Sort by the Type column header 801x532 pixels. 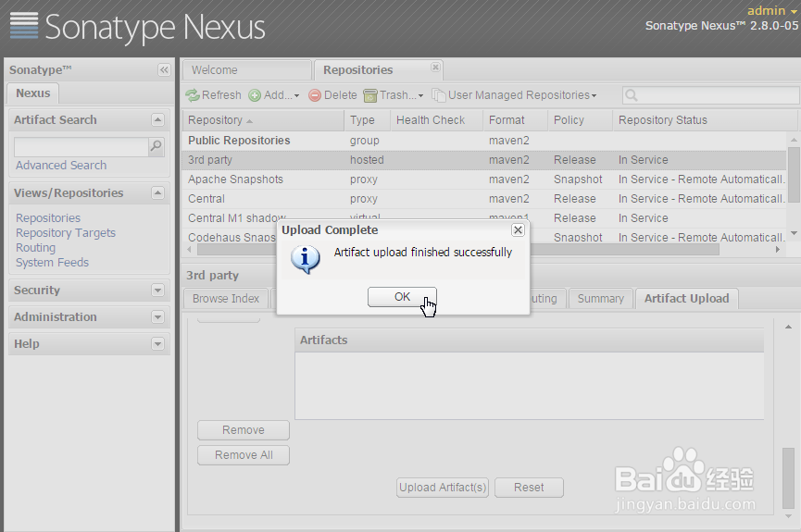point(367,120)
